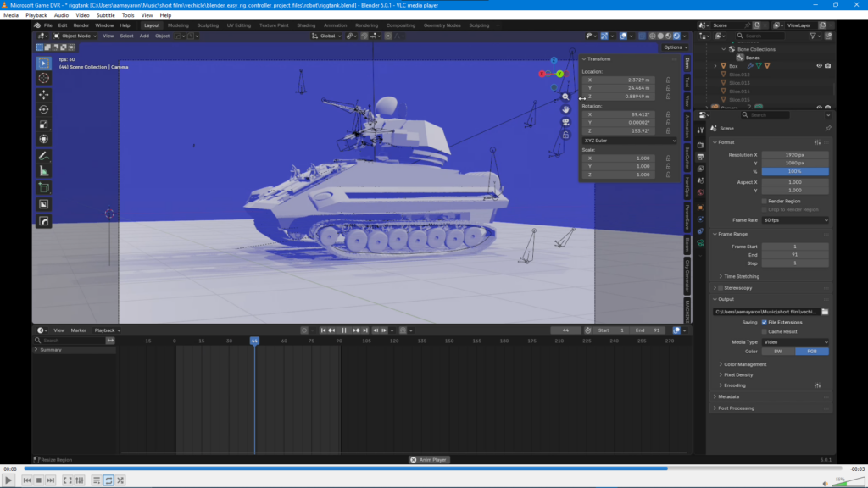Viewport: 868px width, 488px height.
Task: Click VLC extended settings sliders icon
Action: (x=80, y=480)
